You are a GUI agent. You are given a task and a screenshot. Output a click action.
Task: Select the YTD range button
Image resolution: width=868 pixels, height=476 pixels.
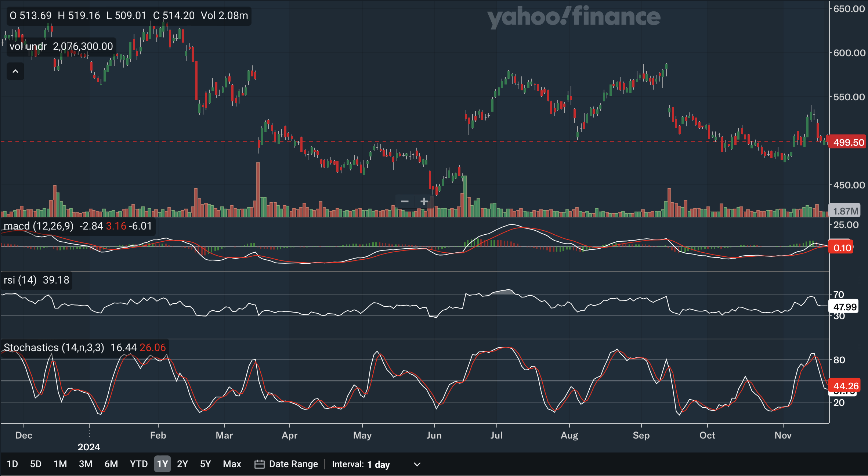click(138, 464)
